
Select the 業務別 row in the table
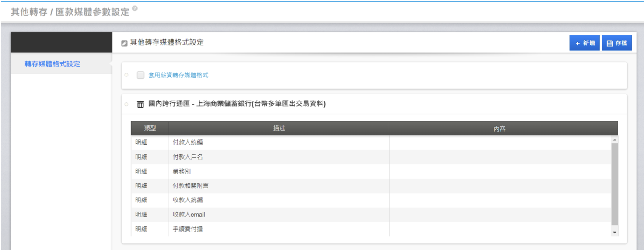(x=182, y=171)
